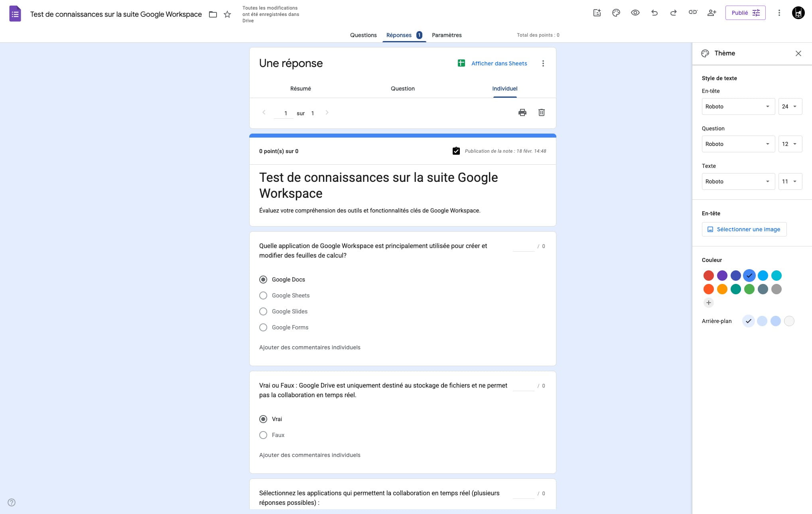Preview the form with the eye icon
This screenshot has height=514, width=812.
coord(635,13)
